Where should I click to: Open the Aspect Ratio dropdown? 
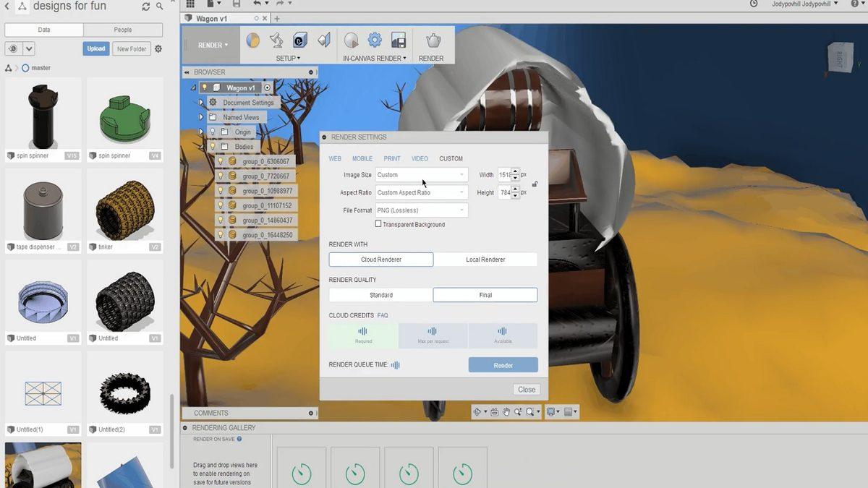tap(420, 192)
